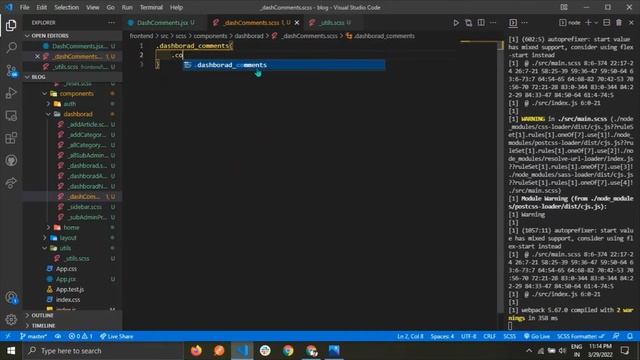Expand the Timeline section
This screenshot has width=640, height=360.
[x=73, y=326]
